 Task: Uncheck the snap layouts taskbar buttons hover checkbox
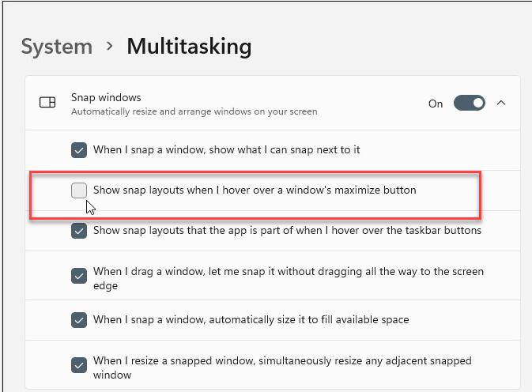point(79,231)
